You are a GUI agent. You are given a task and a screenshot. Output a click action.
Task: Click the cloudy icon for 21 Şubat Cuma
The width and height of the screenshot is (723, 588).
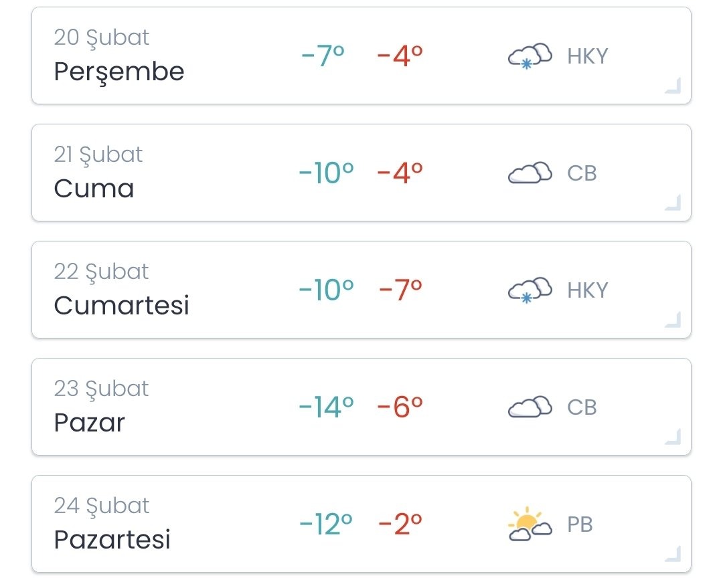click(530, 173)
